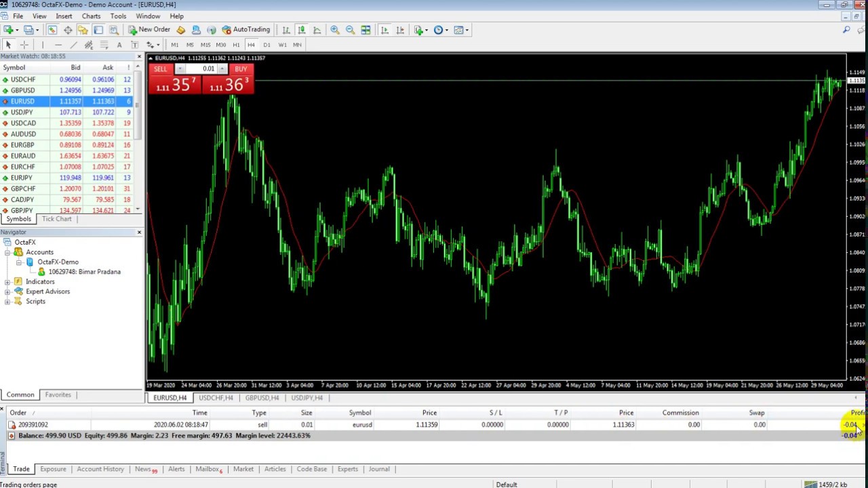This screenshot has width=868, height=488.
Task: Toggle the Terminal window icon
Action: 98,30
